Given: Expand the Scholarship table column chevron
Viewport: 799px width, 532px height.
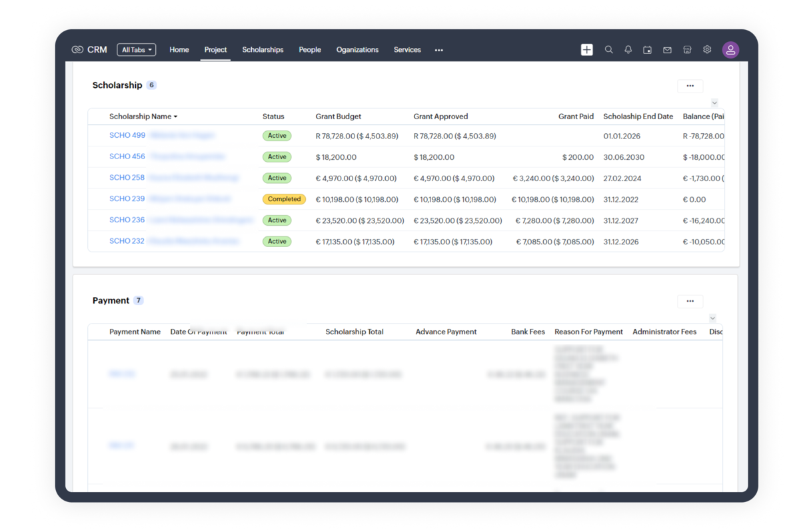Looking at the screenshot, I should (714, 103).
